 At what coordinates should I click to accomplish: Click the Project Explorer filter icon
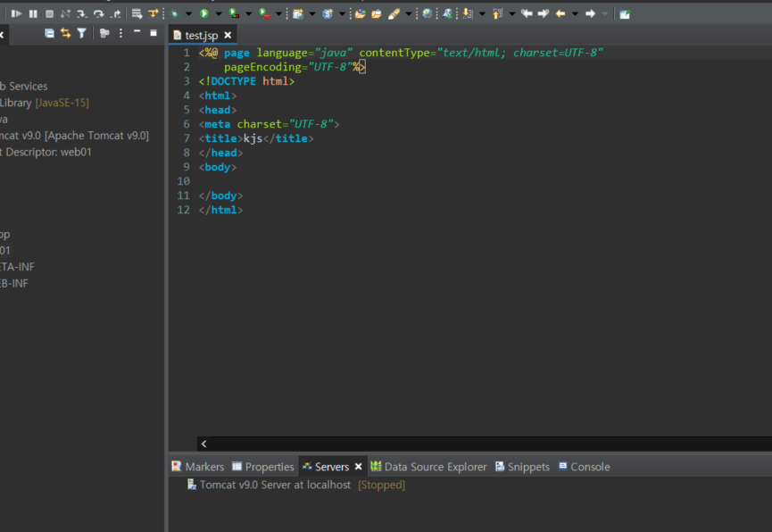click(x=82, y=33)
